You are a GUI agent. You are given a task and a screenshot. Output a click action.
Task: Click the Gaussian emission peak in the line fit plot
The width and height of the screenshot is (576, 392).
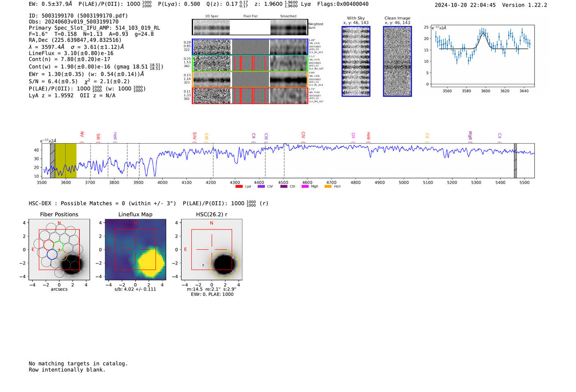[483, 34]
